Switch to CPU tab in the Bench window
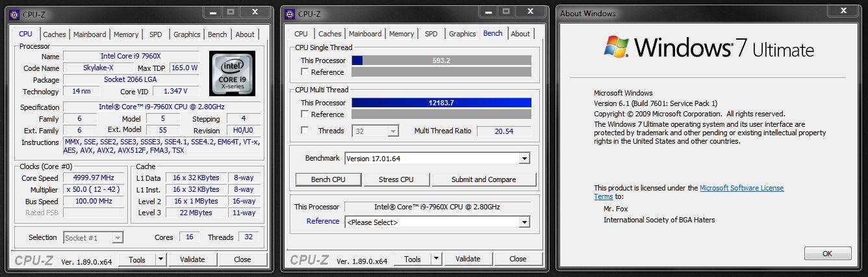Screen dimensions: 868x277 coord(301,34)
